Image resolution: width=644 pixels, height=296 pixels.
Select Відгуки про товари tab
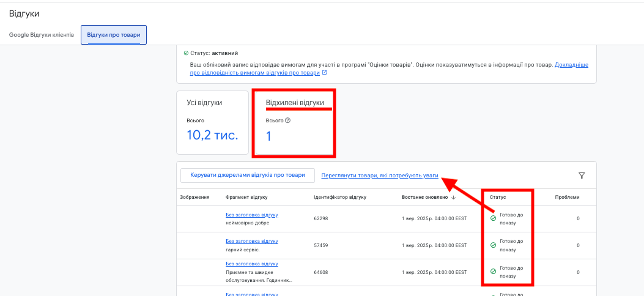tap(114, 35)
